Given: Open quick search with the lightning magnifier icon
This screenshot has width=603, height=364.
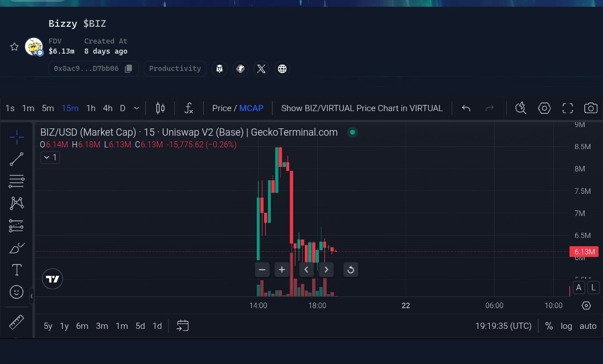Looking at the screenshot, I should [520, 108].
